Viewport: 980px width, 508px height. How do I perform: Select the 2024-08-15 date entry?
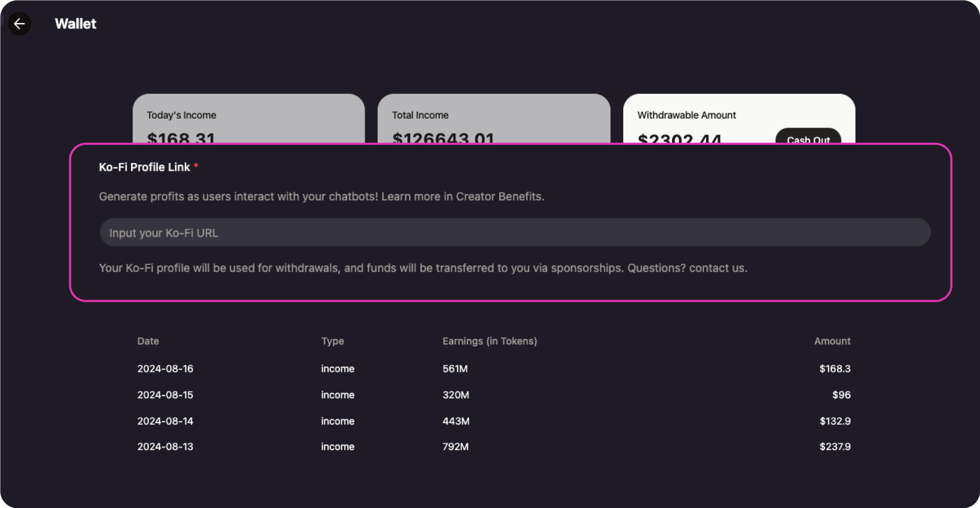pos(165,395)
